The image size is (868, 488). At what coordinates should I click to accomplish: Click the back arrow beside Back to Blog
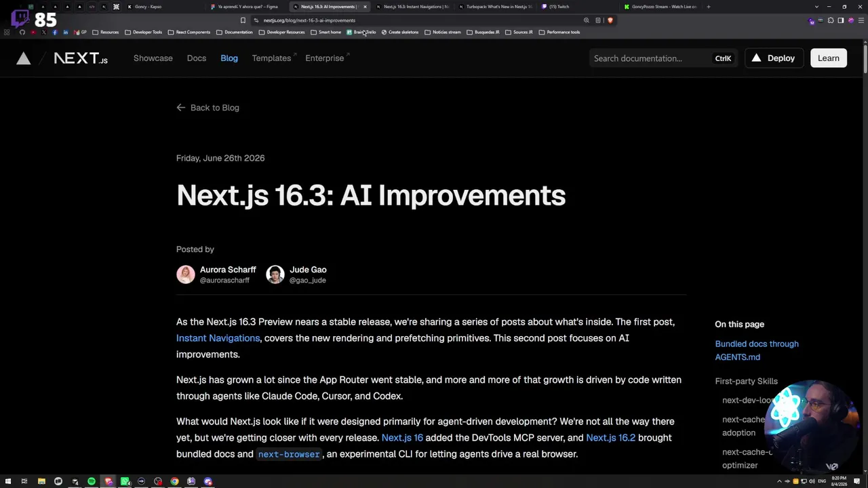tap(180, 108)
